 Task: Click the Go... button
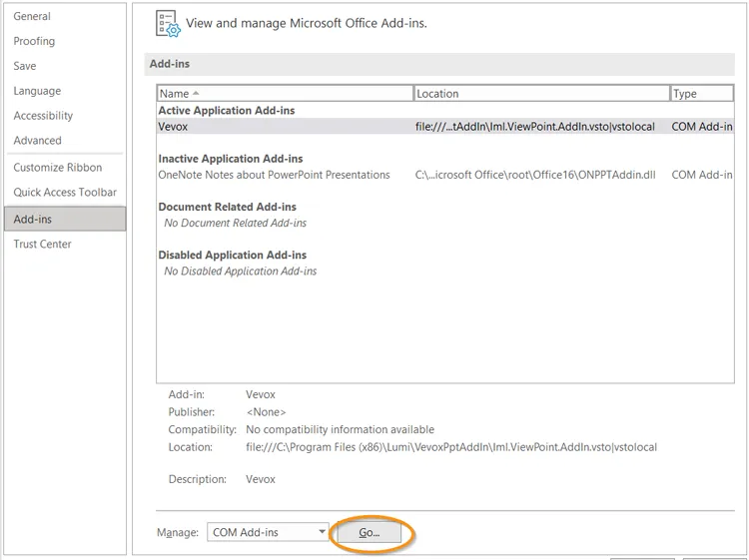(370, 533)
